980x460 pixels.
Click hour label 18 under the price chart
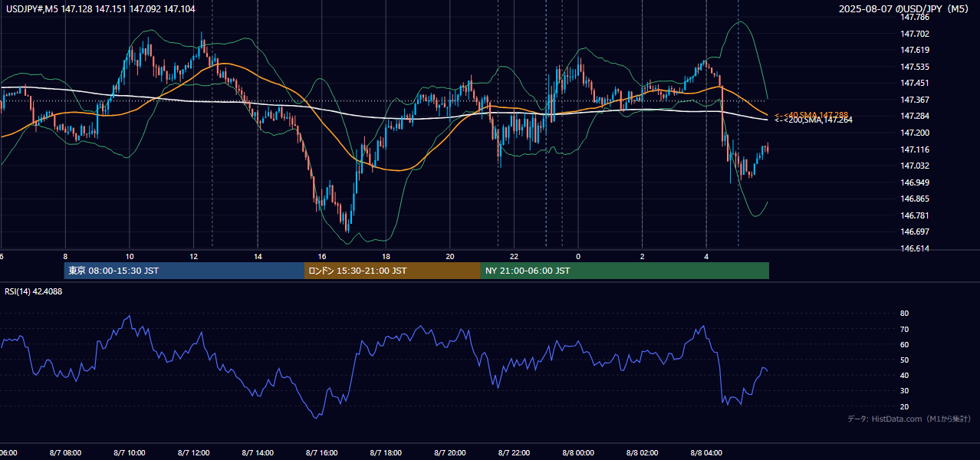click(x=386, y=256)
